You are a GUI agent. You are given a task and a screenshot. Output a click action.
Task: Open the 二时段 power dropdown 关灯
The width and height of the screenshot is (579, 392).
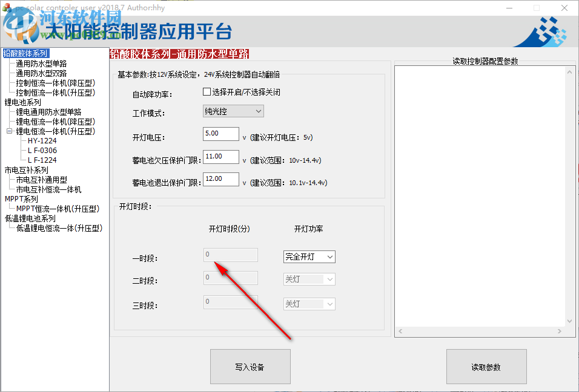(x=309, y=279)
